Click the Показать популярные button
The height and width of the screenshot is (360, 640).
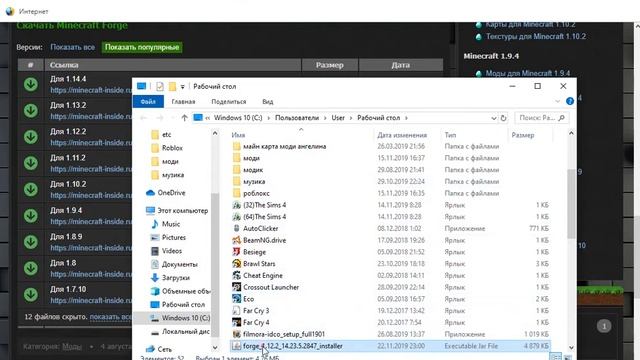tap(142, 47)
